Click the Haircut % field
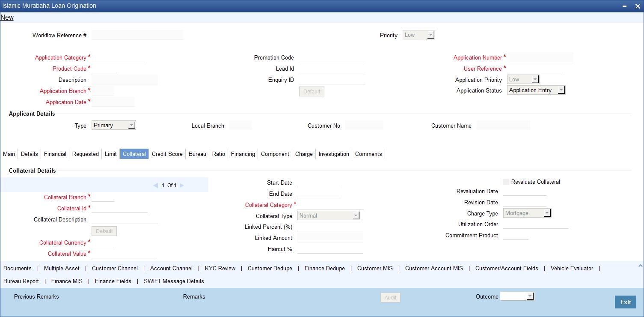 (330, 249)
